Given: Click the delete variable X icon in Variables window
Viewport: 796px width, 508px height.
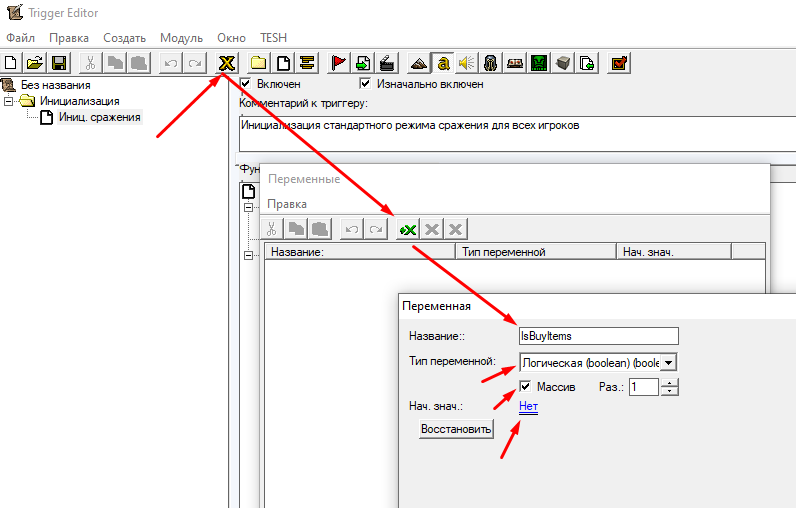Looking at the screenshot, I should (455, 229).
